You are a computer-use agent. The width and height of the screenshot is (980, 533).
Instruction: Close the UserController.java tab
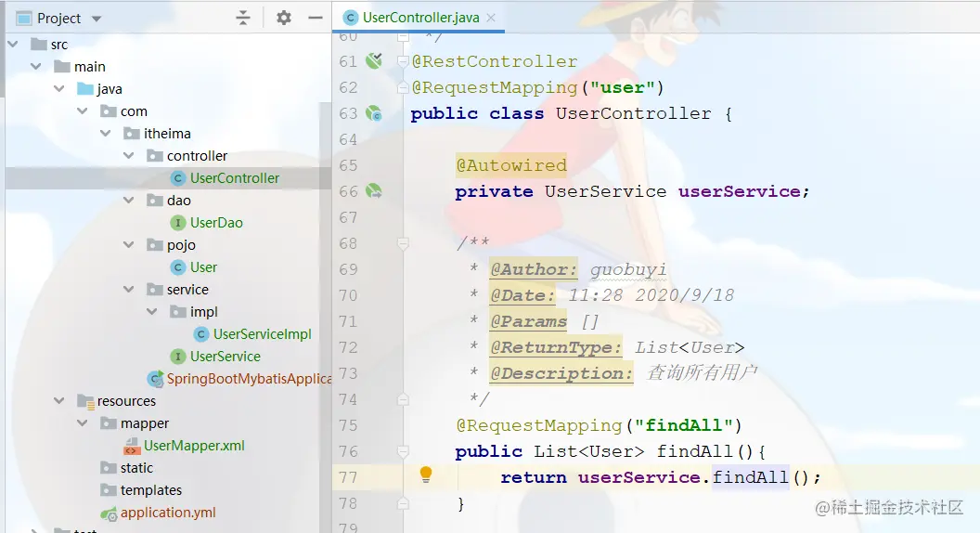point(491,18)
